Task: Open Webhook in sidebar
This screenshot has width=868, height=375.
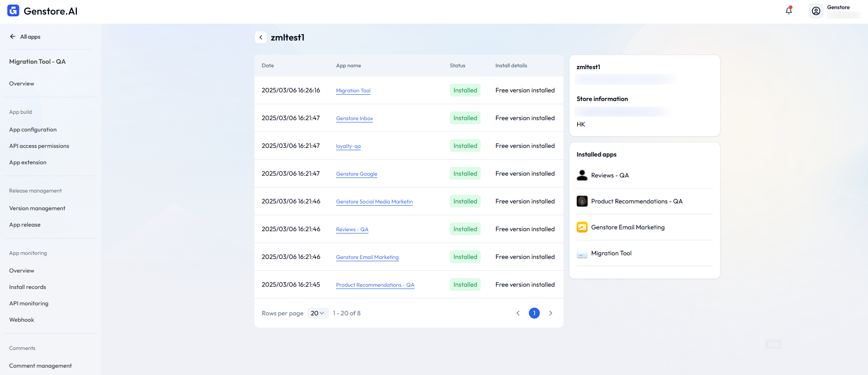Action: tap(22, 320)
